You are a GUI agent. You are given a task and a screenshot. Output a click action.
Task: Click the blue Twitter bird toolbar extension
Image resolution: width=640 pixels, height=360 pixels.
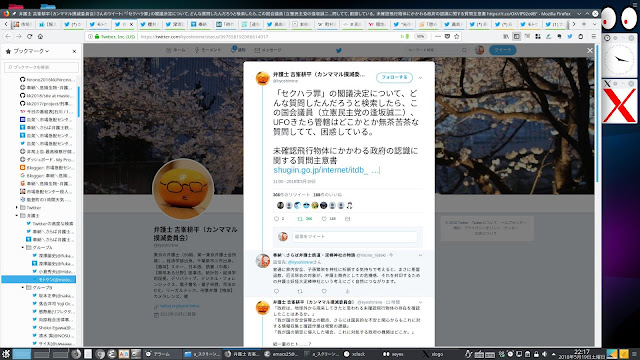coord(570,36)
